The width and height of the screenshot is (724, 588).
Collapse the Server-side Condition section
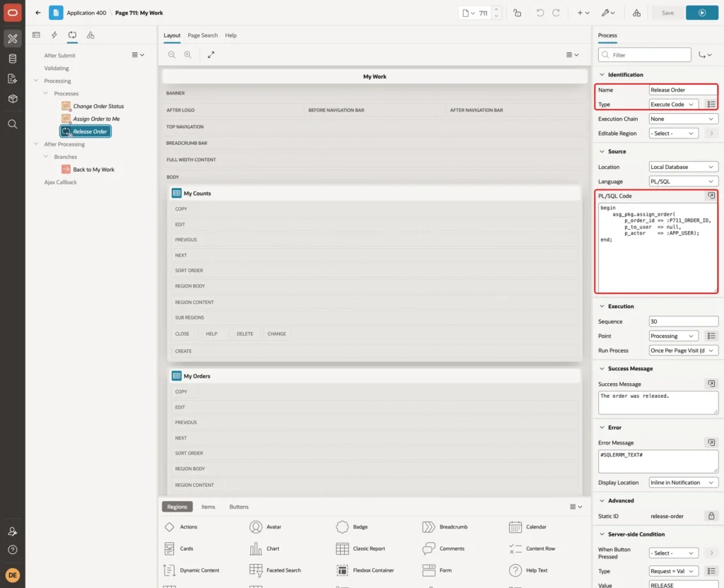(602, 534)
